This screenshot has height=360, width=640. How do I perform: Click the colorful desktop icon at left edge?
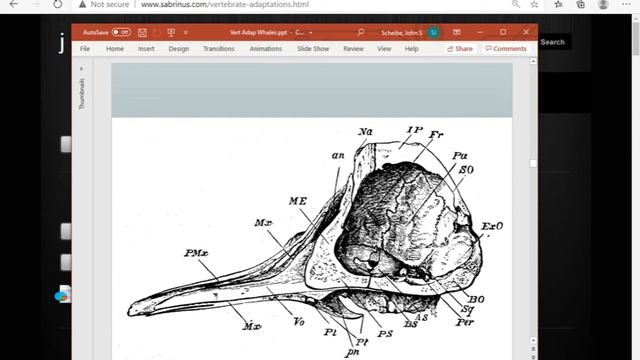62,295
